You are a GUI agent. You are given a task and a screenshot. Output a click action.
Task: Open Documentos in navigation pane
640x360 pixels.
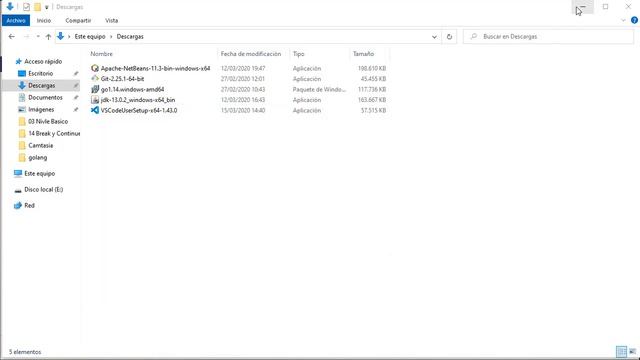click(45, 98)
